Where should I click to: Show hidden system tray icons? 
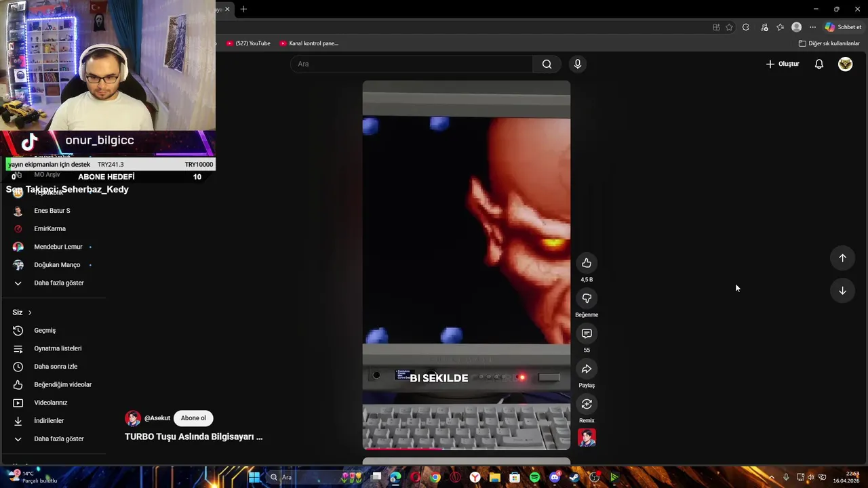[x=771, y=477]
